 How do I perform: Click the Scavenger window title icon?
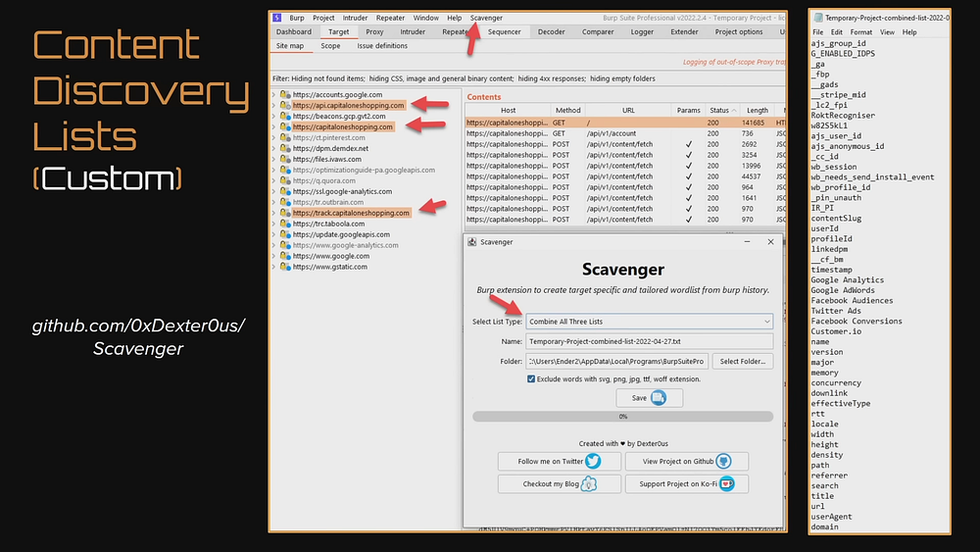pyautogui.click(x=472, y=242)
